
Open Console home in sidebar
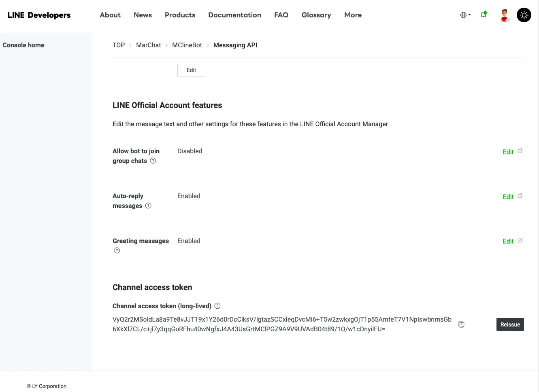(23, 45)
